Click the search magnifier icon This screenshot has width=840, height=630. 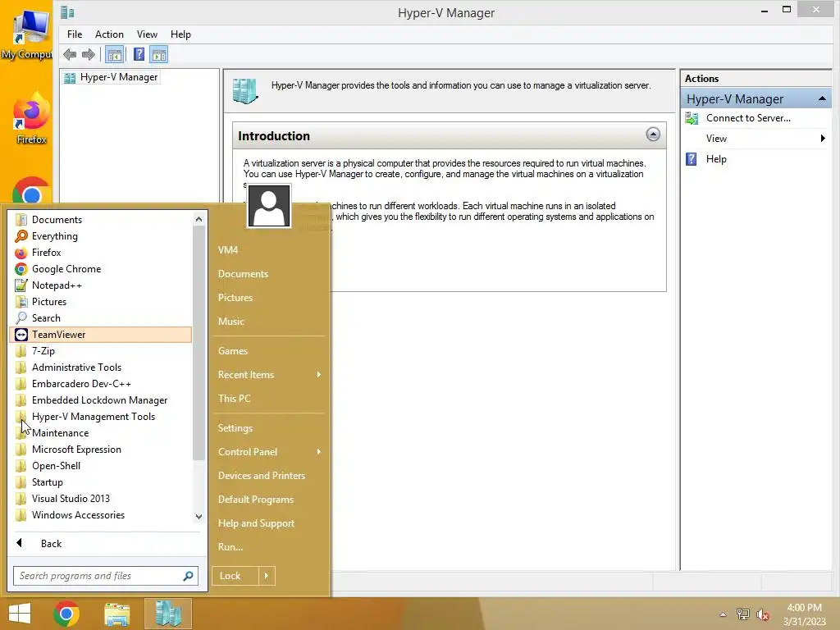pos(188,576)
